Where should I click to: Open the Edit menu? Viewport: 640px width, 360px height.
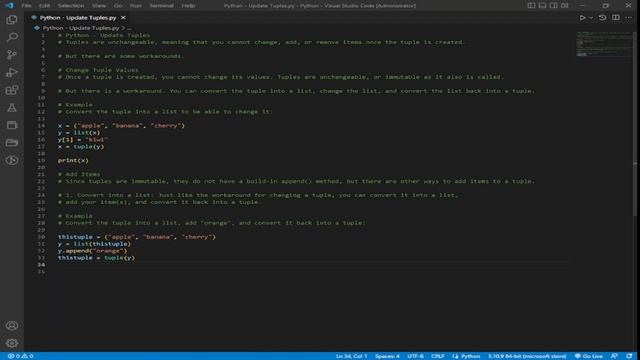coord(44,6)
